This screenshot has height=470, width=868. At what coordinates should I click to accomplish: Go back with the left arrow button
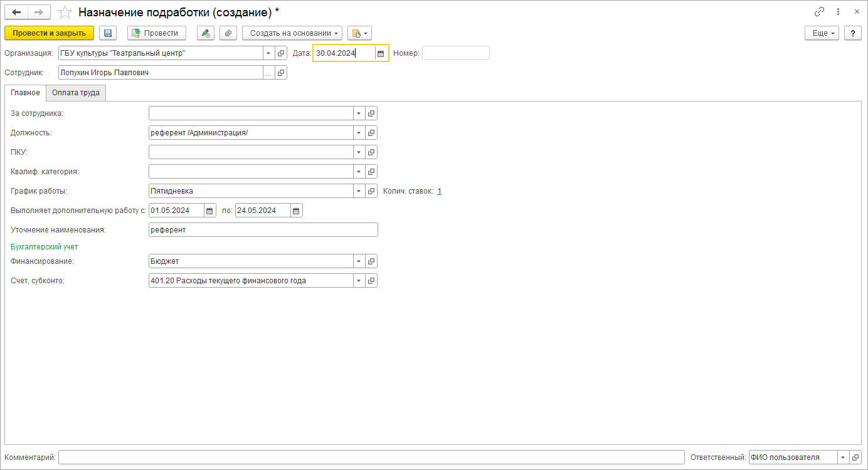pyautogui.click(x=16, y=12)
